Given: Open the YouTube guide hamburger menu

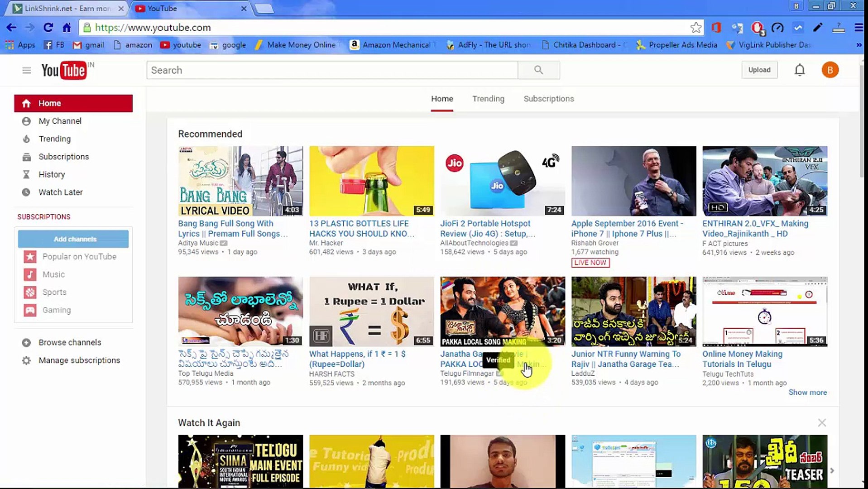Looking at the screenshot, I should click(26, 70).
